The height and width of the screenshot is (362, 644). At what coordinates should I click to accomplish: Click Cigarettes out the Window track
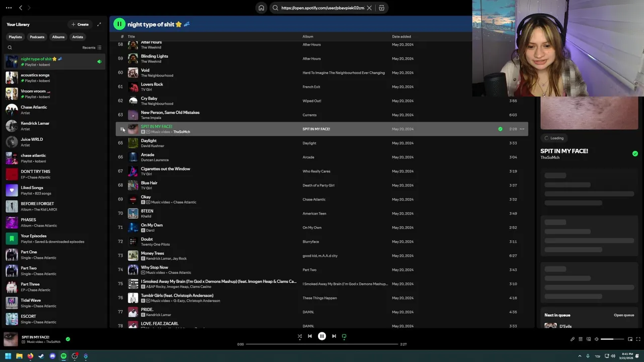point(166,169)
